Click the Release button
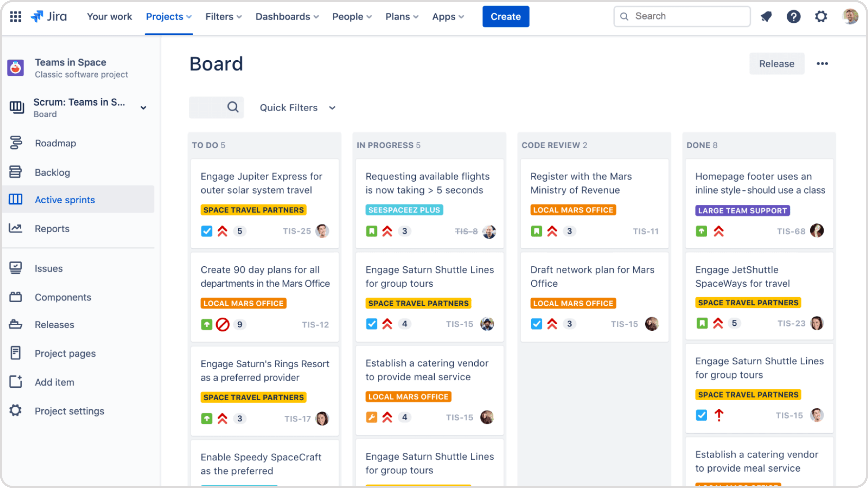The image size is (868, 488). pos(776,64)
